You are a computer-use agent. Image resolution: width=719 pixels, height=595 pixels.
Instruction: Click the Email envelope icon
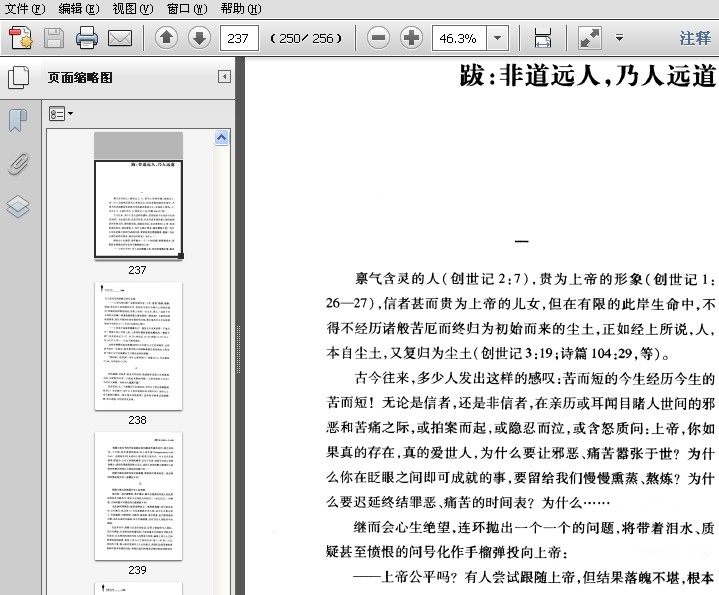tap(120, 38)
